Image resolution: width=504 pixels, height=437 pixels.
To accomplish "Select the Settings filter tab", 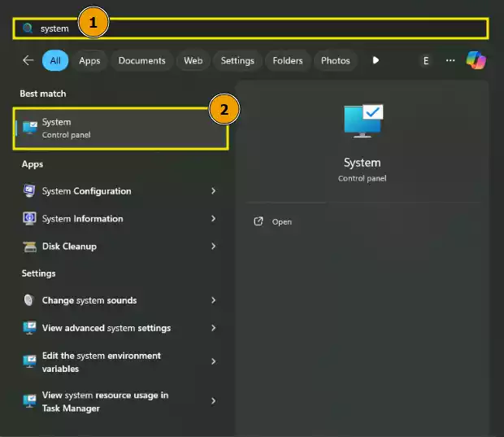I will [x=237, y=60].
